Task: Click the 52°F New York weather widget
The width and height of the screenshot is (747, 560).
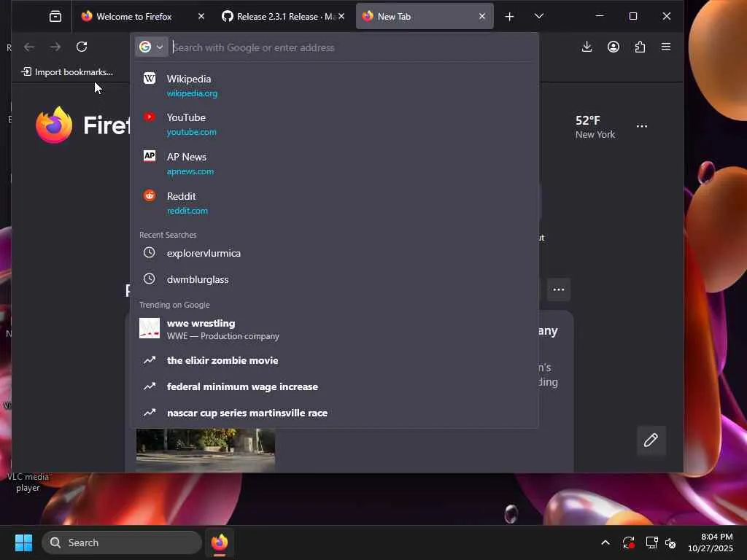Action: (595, 127)
